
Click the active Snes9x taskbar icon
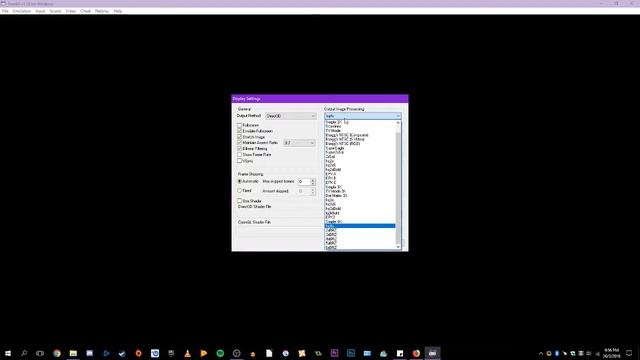[432, 353]
